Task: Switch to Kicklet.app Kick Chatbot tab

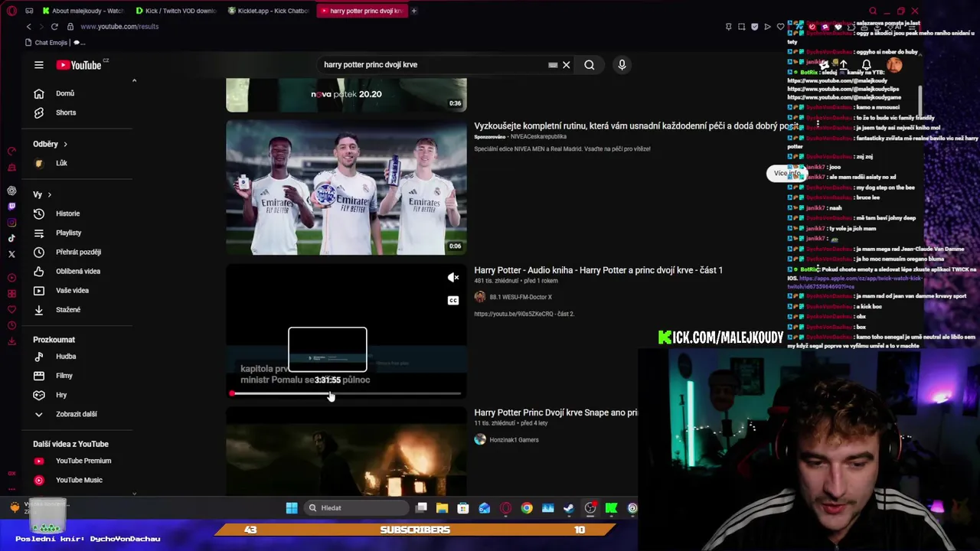Action: pyautogui.click(x=268, y=11)
